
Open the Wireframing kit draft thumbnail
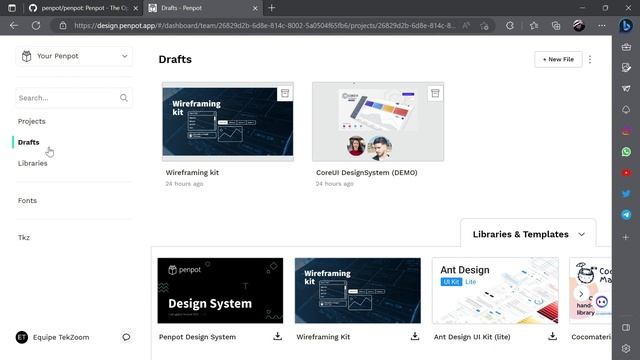tap(228, 122)
